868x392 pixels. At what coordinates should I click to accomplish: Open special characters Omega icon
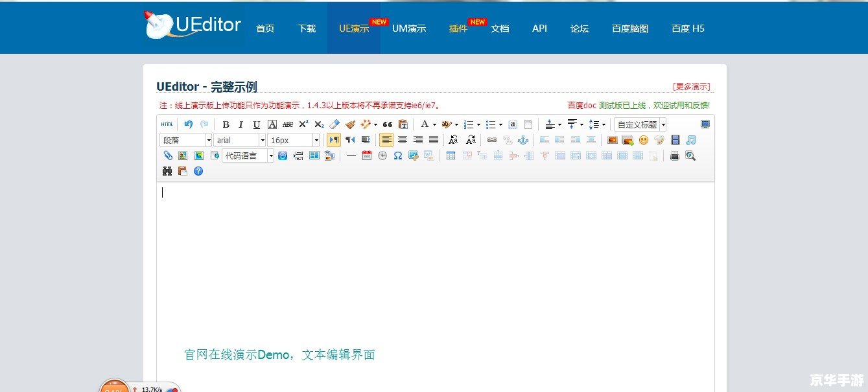(398, 156)
